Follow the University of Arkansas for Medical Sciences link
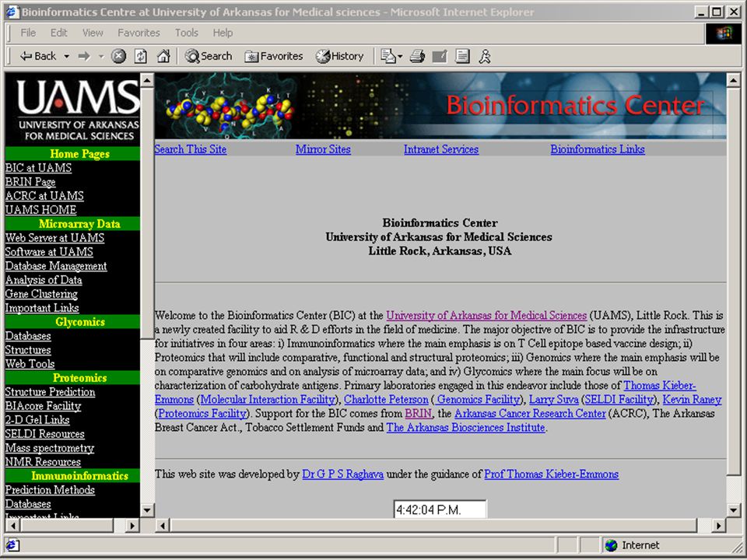 (x=486, y=315)
